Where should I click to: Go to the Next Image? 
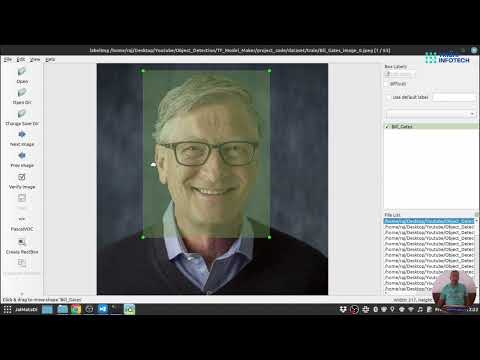[22, 134]
